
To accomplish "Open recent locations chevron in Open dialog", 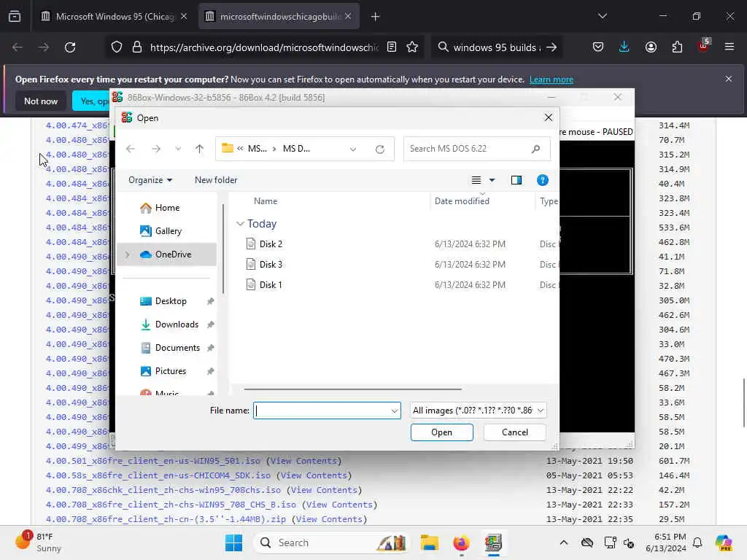I will pos(178,149).
